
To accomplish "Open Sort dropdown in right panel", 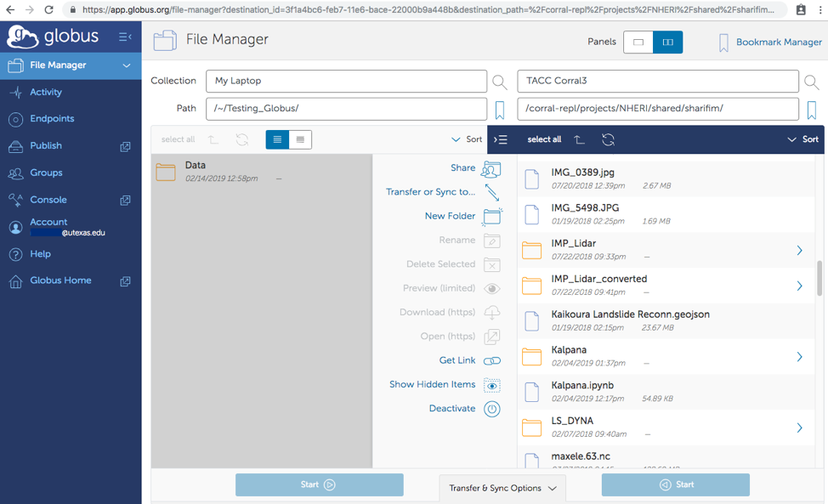I will 803,139.
